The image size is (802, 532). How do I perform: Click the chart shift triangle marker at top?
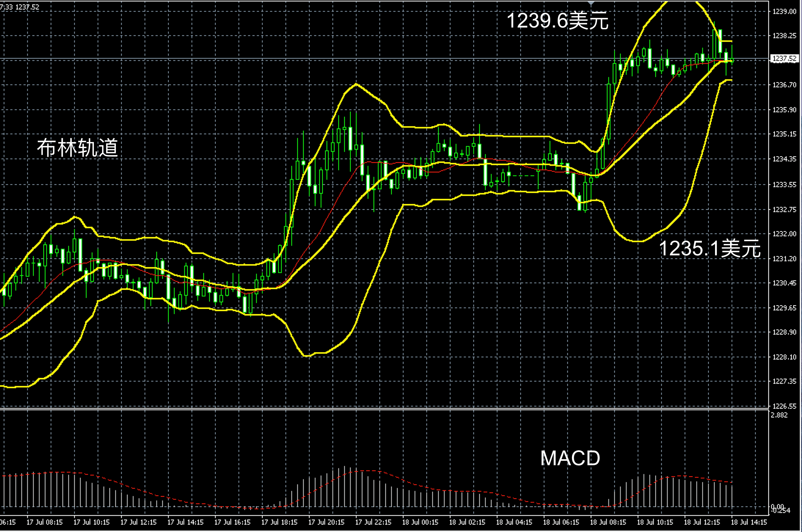[591, 3]
